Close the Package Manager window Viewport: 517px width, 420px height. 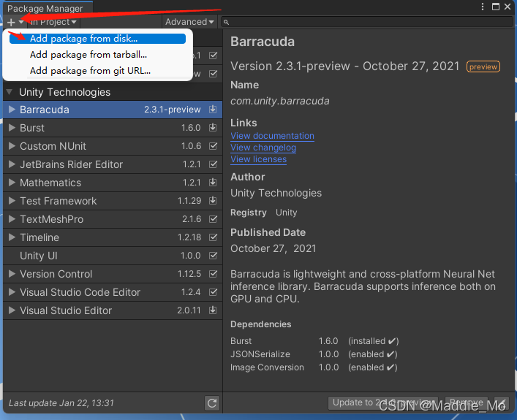(x=507, y=7)
